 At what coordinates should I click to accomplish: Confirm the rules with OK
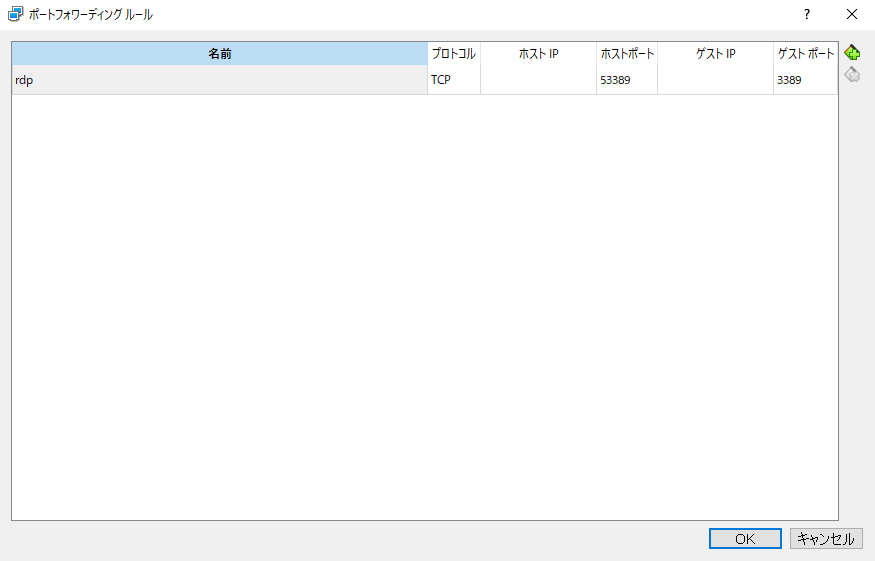pos(745,539)
